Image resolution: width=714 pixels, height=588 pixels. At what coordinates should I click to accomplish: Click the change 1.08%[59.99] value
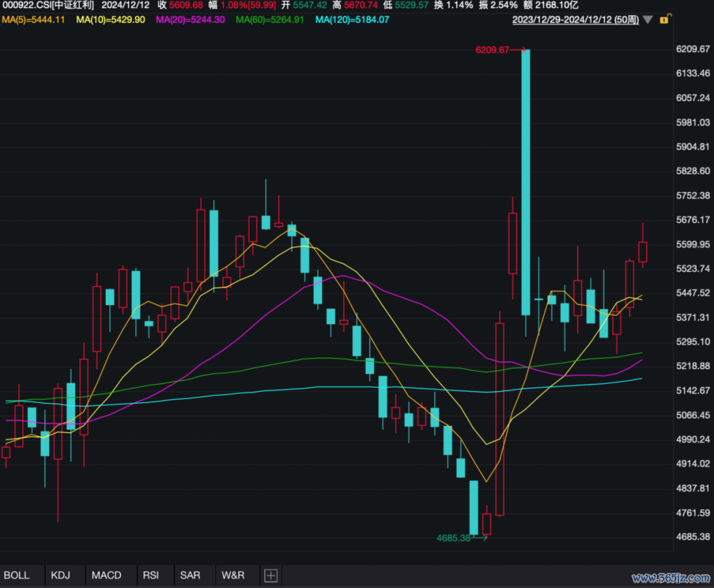pos(248,5)
